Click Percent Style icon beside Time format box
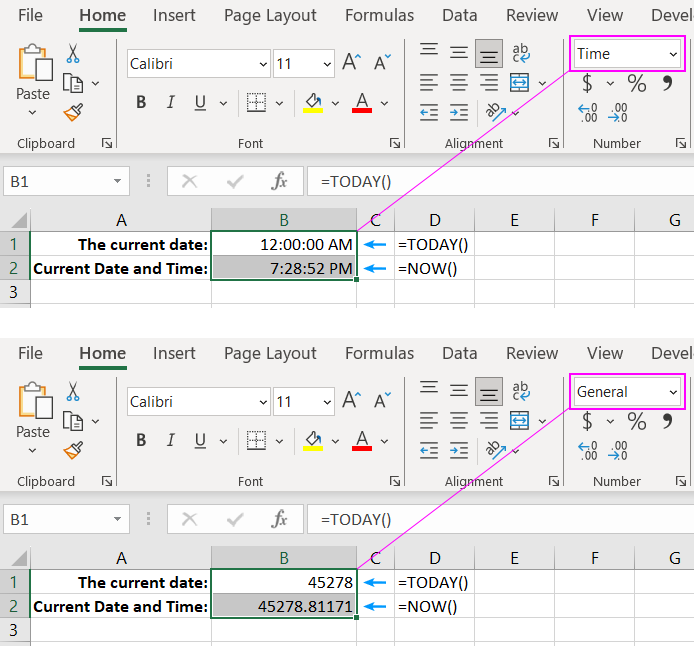The image size is (694, 646). (636, 84)
